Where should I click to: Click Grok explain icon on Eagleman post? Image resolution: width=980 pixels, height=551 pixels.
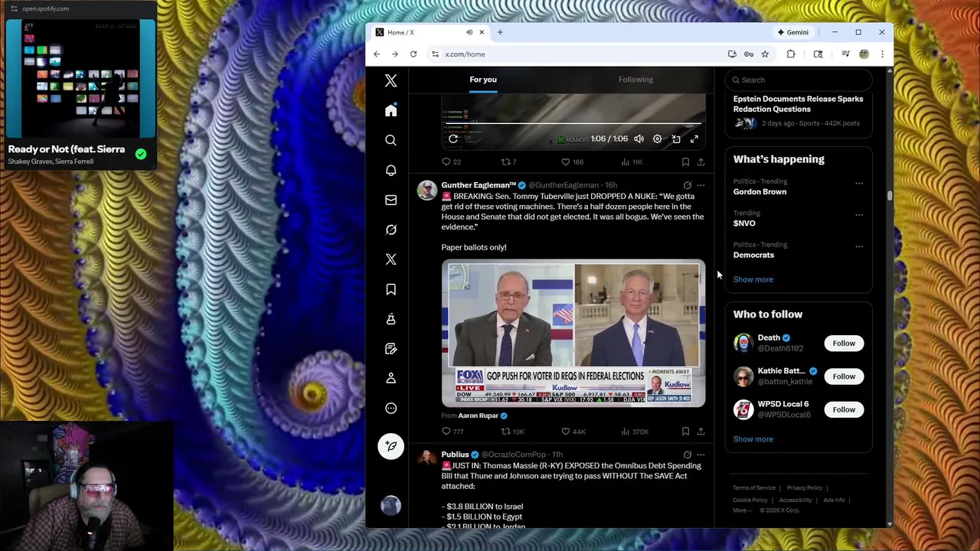point(687,185)
